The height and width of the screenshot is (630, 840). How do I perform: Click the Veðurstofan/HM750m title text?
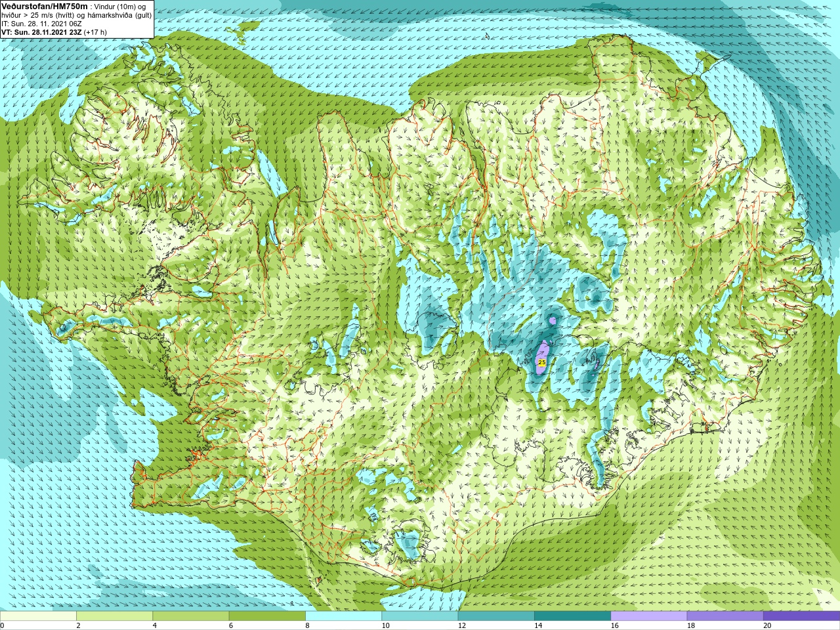pyautogui.click(x=45, y=6)
